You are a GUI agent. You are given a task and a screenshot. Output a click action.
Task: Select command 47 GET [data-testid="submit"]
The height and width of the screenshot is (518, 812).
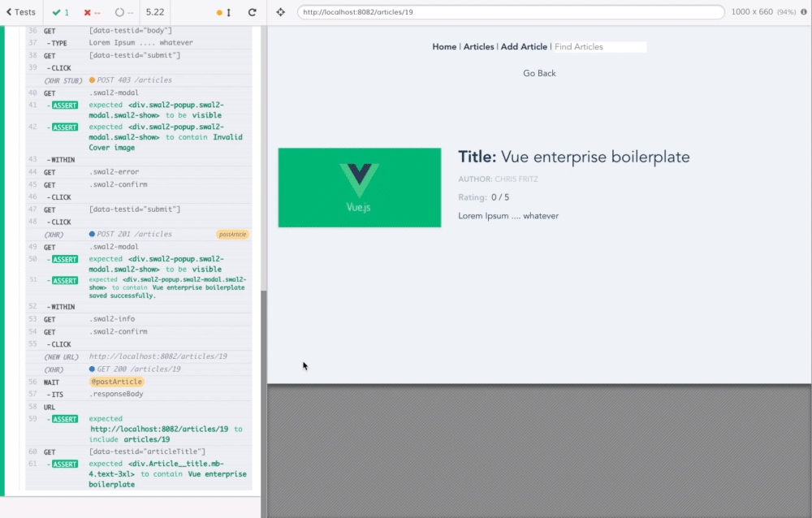pos(139,209)
